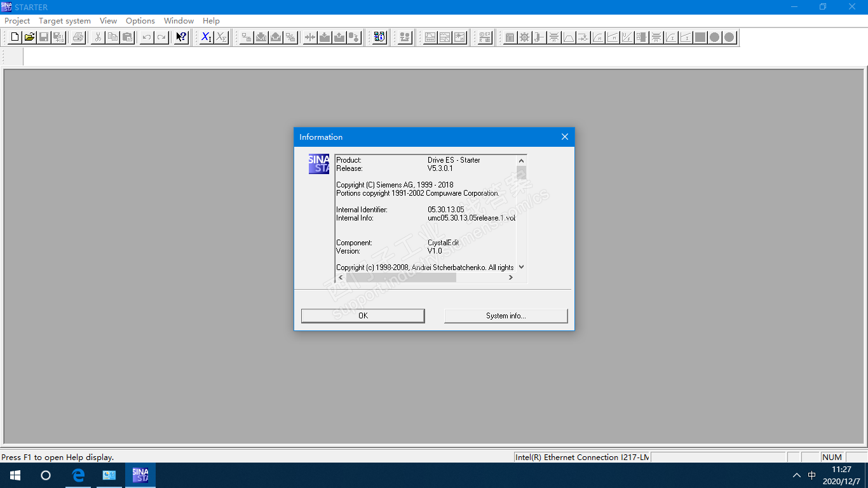Open the View menu
The image size is (868, 488).
[109, 21]
